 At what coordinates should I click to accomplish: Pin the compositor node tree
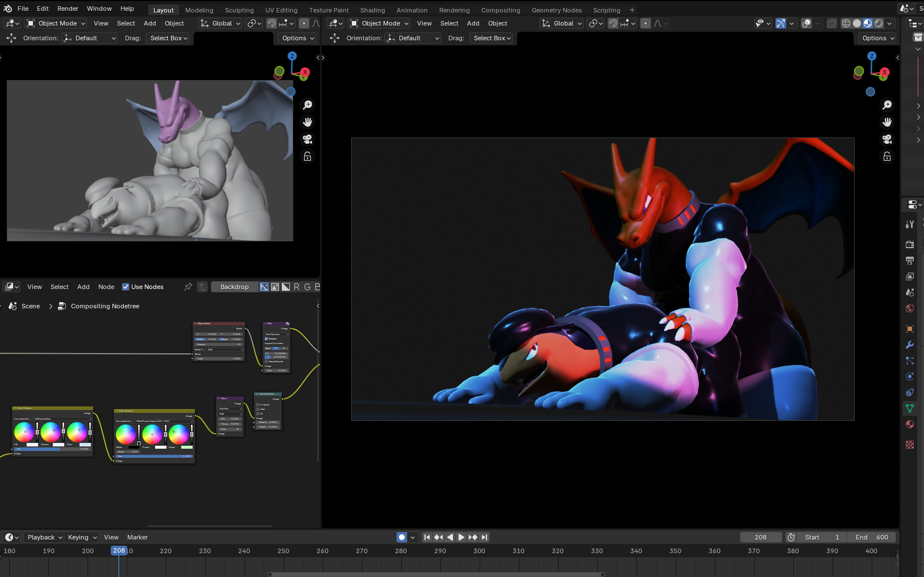(188, 287)
